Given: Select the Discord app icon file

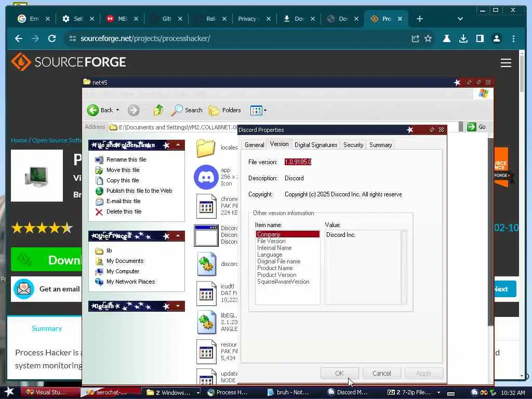Looking at the screenshot, I should pyautogui.click(x=206, y=177).
